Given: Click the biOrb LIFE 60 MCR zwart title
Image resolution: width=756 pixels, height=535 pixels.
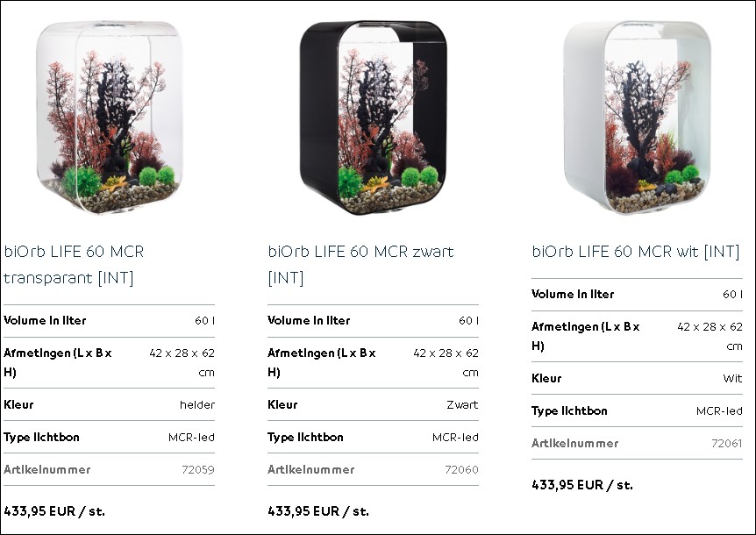Looking at the screenshot, I should click(360, 265).
